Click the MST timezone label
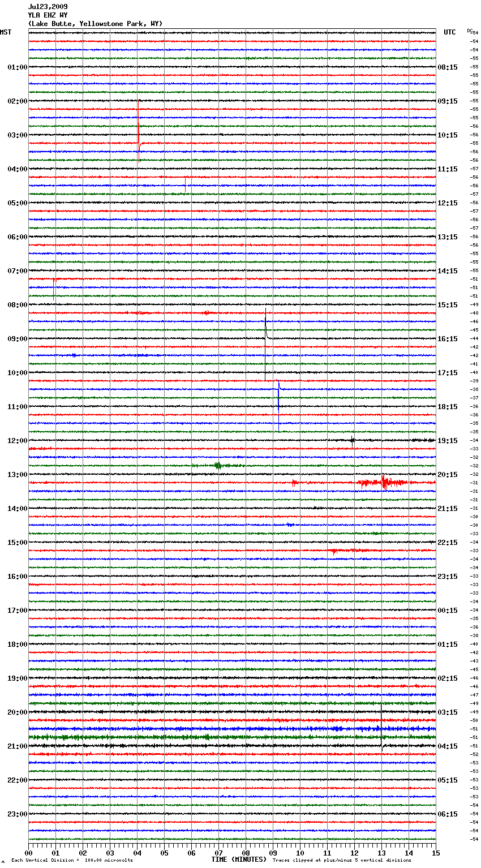The width and height of the screenshot is (481, 868). [6, 32]
